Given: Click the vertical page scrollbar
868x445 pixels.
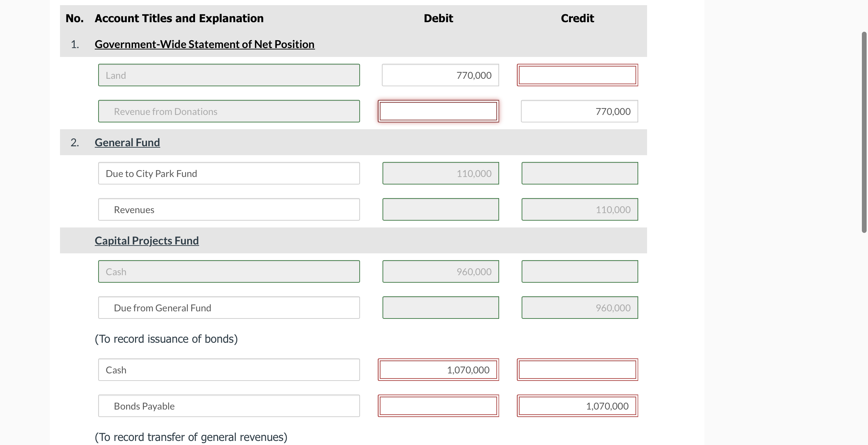Looking at the screenshot, I should point(864,132).
